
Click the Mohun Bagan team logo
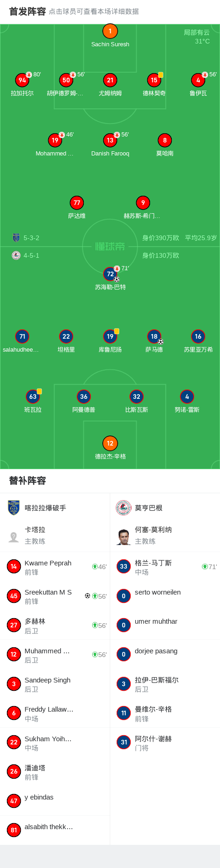tap(124, 508)
